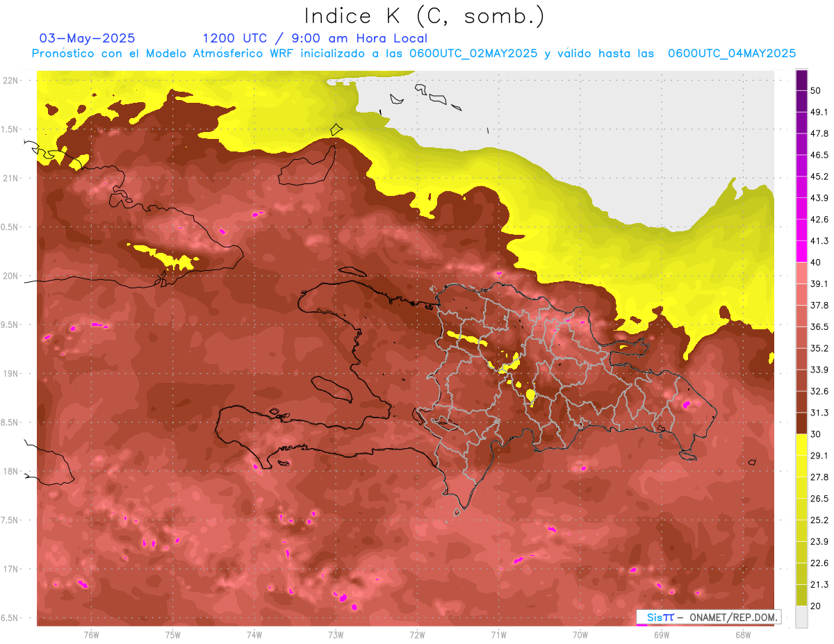Click the 21N latitude label
Screen dimensions: 834x644
tap(12, 178)
